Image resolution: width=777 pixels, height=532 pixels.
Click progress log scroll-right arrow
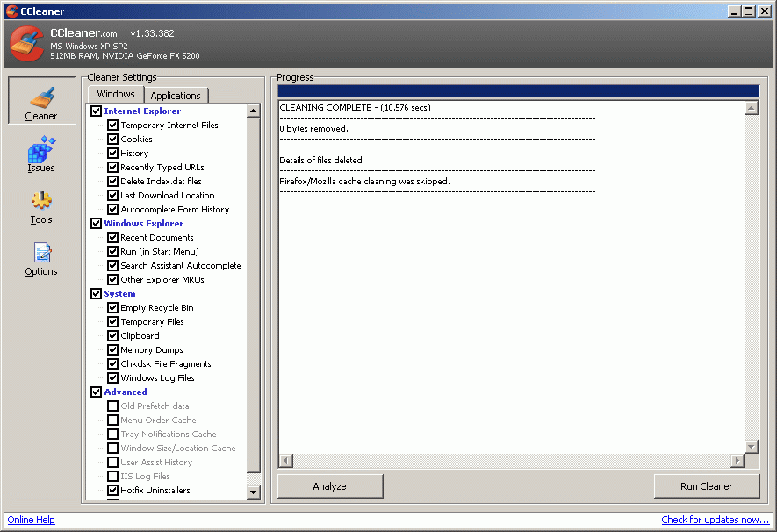(737, 461)
